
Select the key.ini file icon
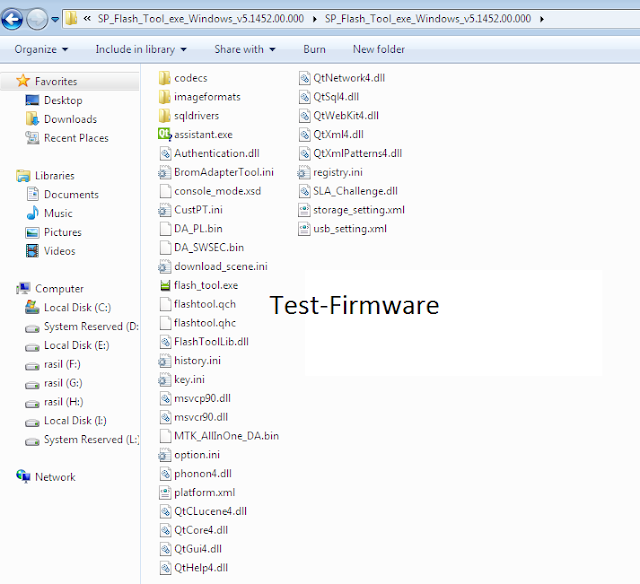[164, 380]
